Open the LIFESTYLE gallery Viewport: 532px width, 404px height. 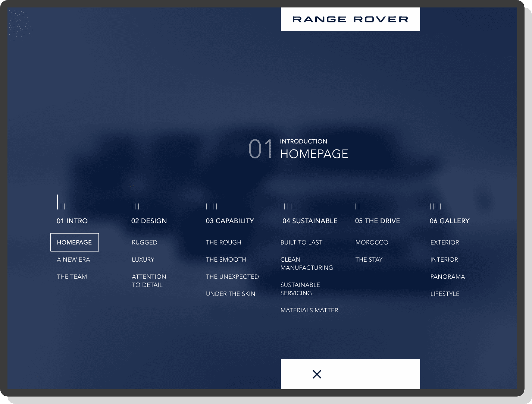445,294
